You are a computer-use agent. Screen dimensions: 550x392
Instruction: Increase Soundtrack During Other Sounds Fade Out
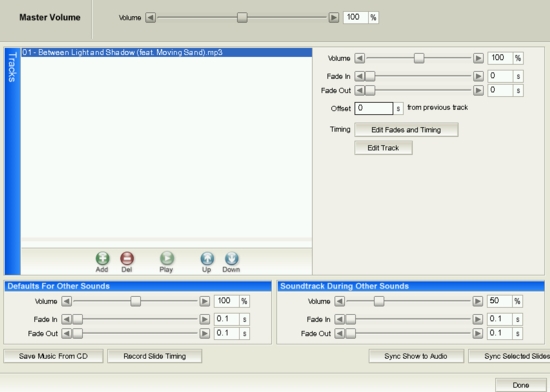click(477, 333)
